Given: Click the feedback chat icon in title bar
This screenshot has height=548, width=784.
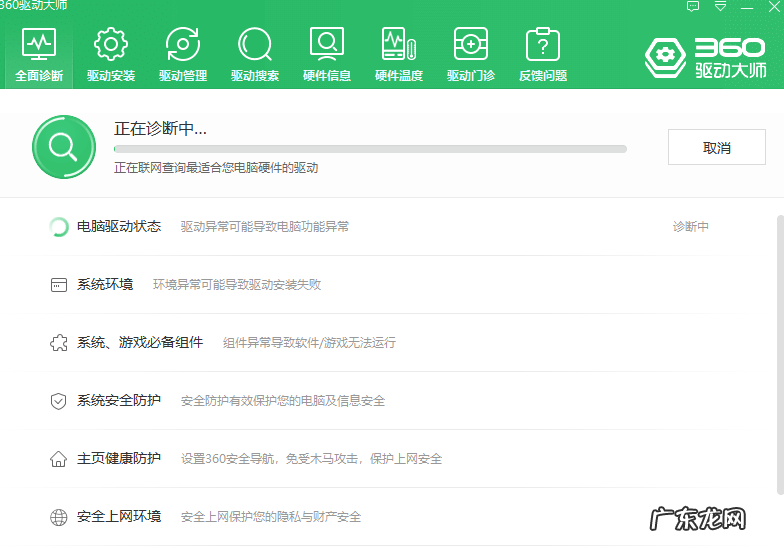Looking at the screenshot, I should [693, 6].
